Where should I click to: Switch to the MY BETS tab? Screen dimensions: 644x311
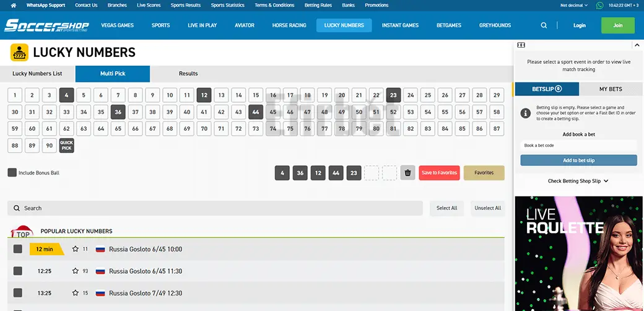[x=611, y=89]
